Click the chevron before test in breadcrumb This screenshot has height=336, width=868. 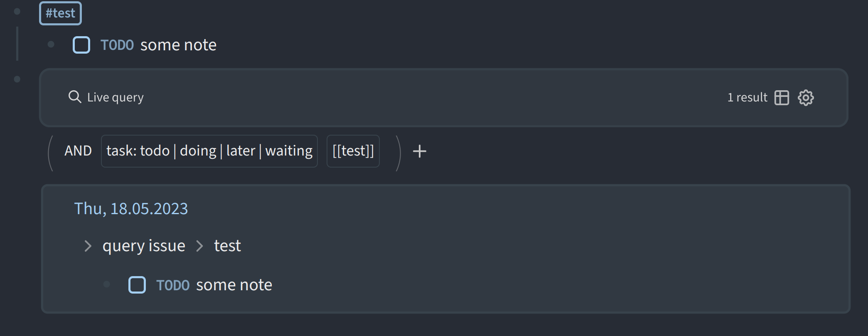(200, 246)
